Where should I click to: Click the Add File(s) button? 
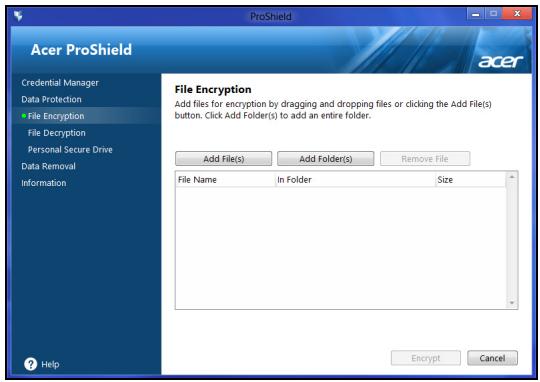(224, 159)
